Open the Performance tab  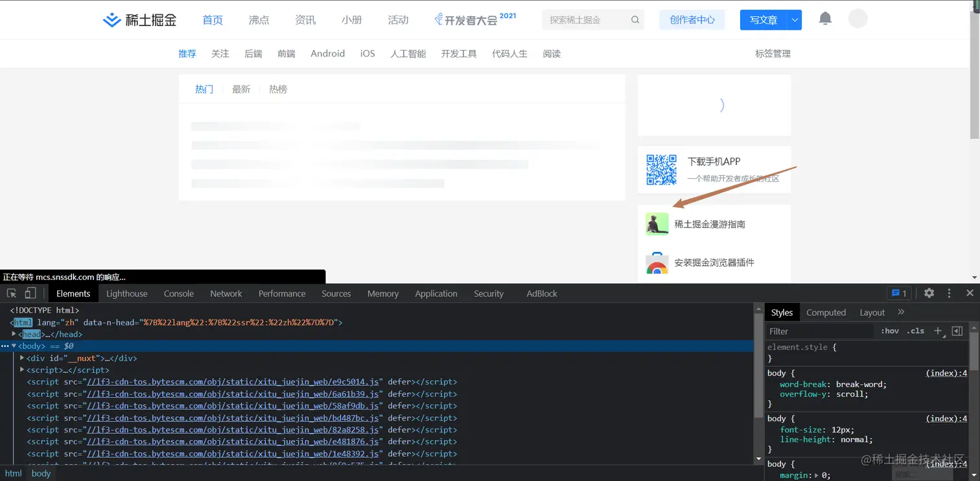(282, 293)
